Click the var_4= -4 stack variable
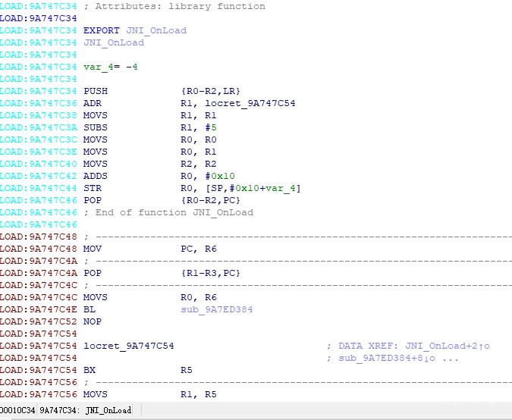The height and width of the screenshot is (420, 512). pos(111,67)
